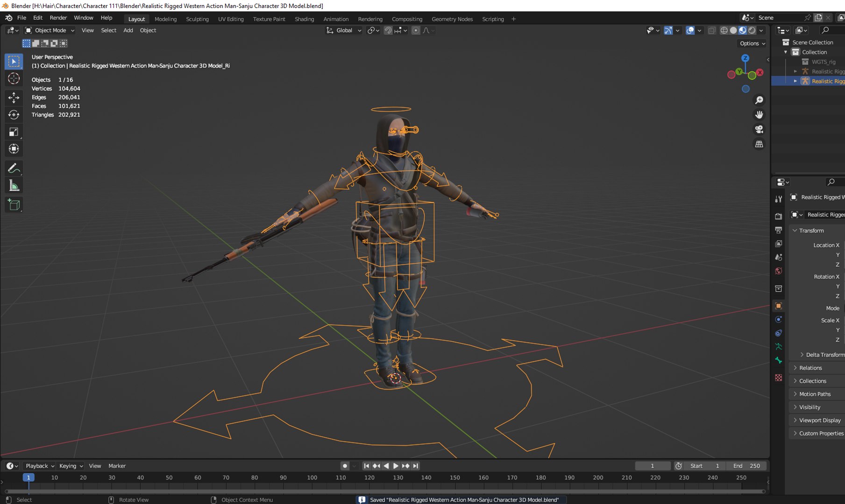Viewport: 845px width, 504px height.
Task: Switch to the Shading workspace tab
Action: (304, 19)
